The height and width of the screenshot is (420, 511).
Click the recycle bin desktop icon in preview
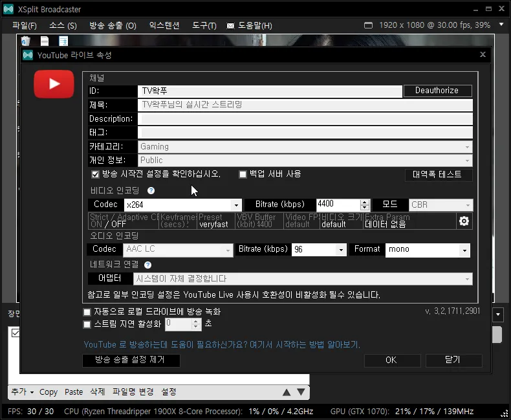(x=25, y=41)
